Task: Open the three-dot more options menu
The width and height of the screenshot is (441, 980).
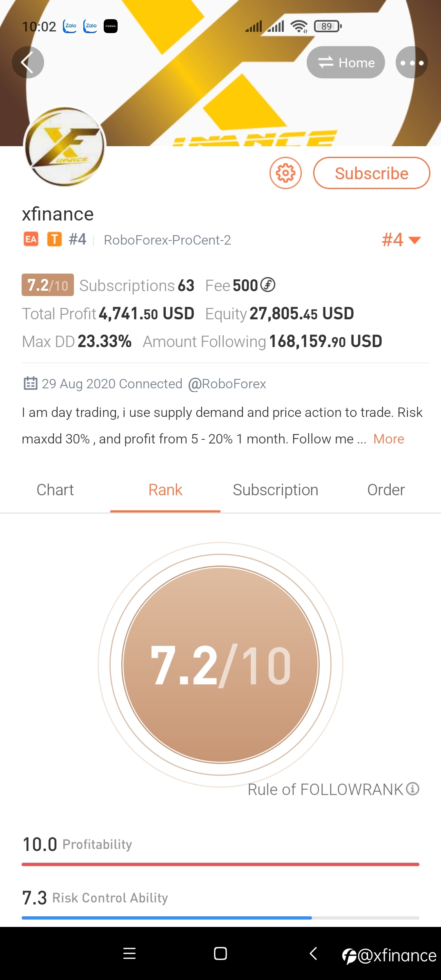Action: pyautogui.click(x=412, y=62)
